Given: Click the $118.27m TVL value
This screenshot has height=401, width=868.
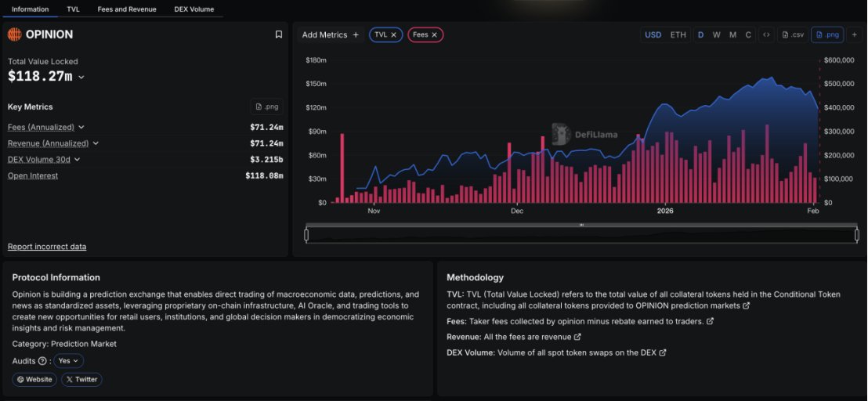Looking at the screenshot, I should (x=40, y=77).
